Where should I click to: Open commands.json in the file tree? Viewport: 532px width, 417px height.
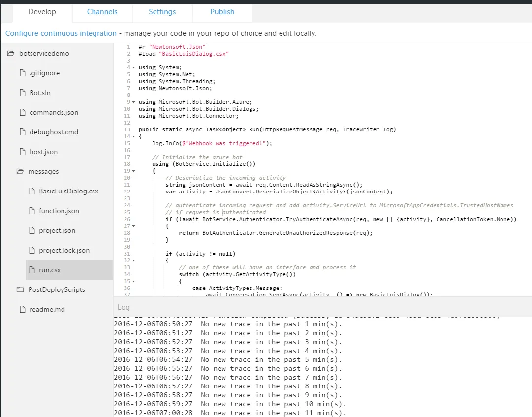pos(54,112)
